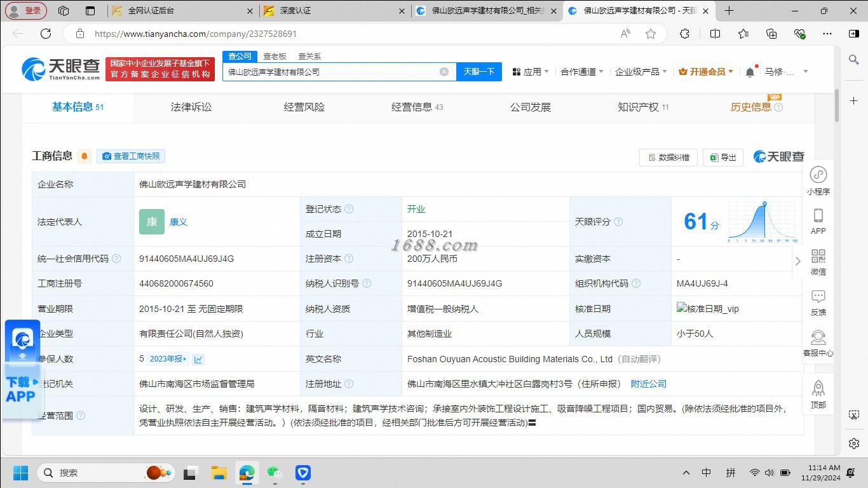Expand the table with the right chevron arrow

[x=797, y=261]
